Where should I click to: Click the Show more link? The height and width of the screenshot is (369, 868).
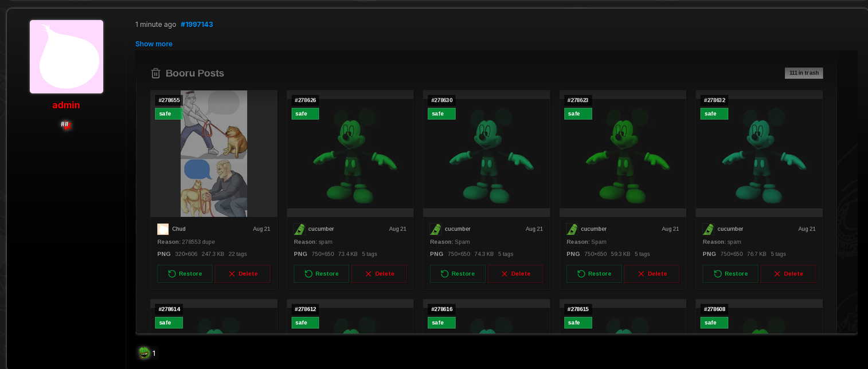point(154,44)
